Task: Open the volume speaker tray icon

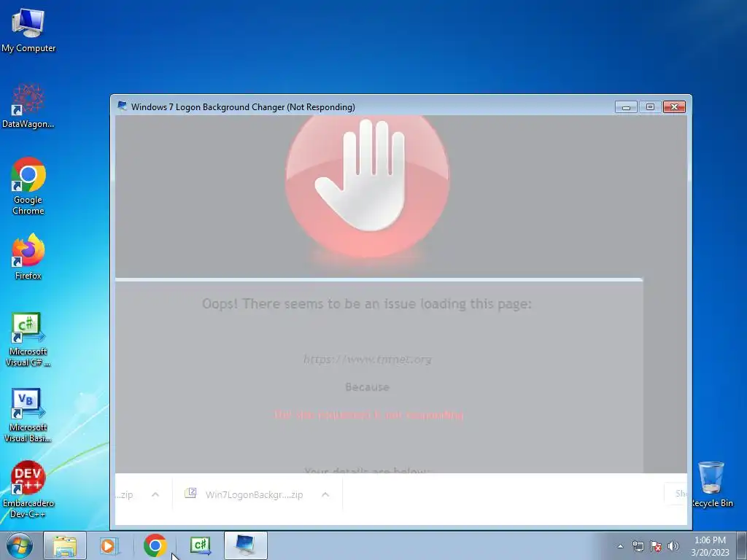Action: coord(673,546)
